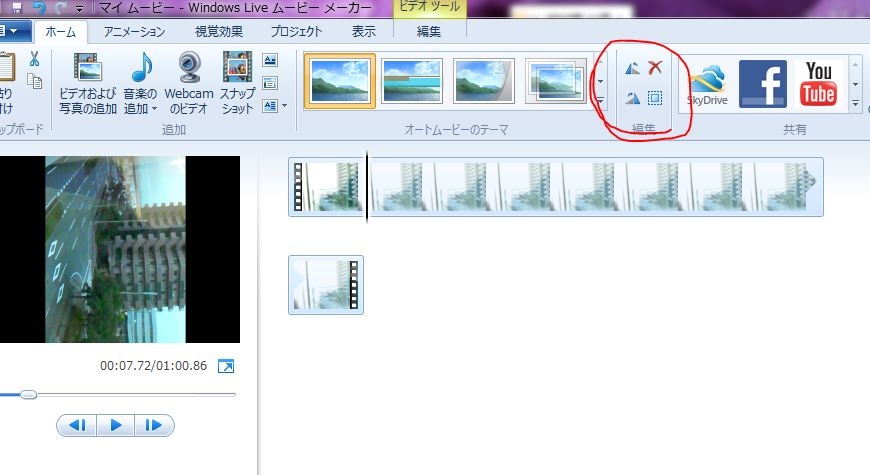
Task: Take a スナップショット of the frame
Action: click(237, 83)
